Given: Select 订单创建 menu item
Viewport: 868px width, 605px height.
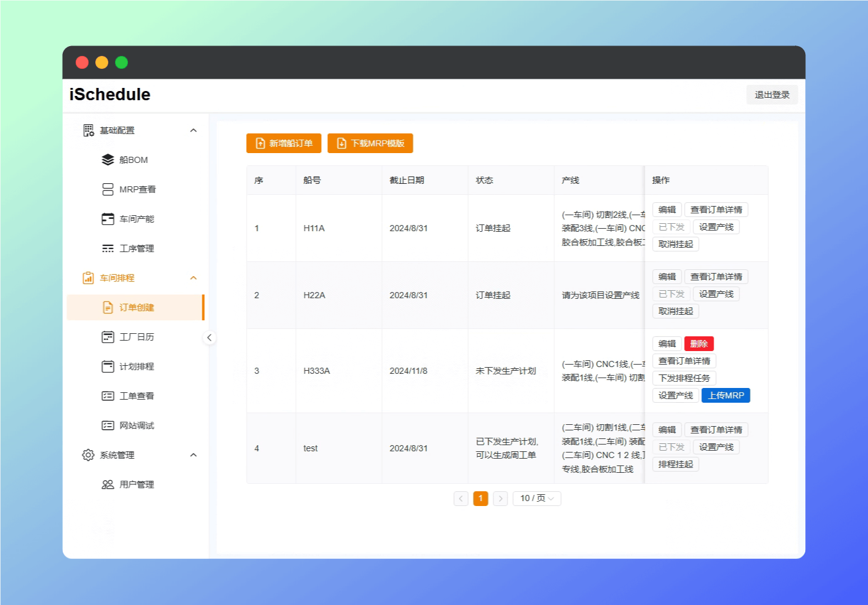Looking at the screenshot, I should coord(135,307).
